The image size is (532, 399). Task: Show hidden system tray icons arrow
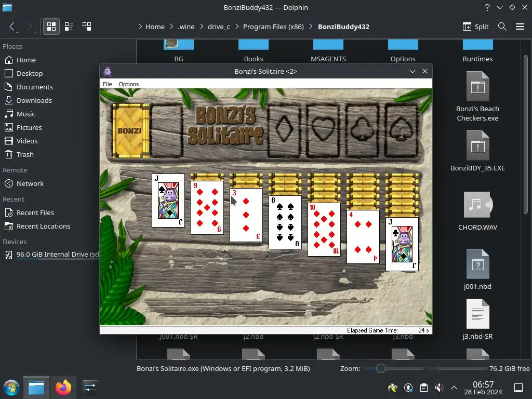(454, 388)
